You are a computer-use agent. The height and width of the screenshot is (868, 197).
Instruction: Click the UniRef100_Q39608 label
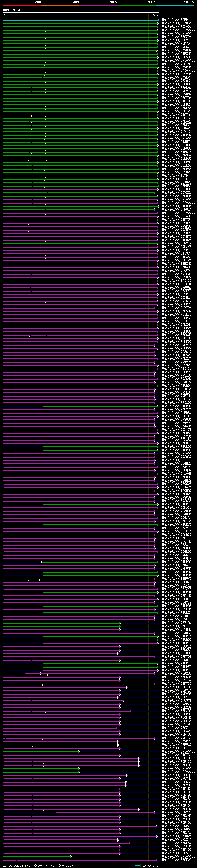tap(177, 484)
